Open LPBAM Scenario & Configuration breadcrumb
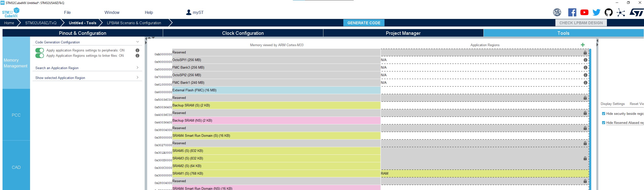The height and width of the screenshot is (190, 644). point(134,23)
